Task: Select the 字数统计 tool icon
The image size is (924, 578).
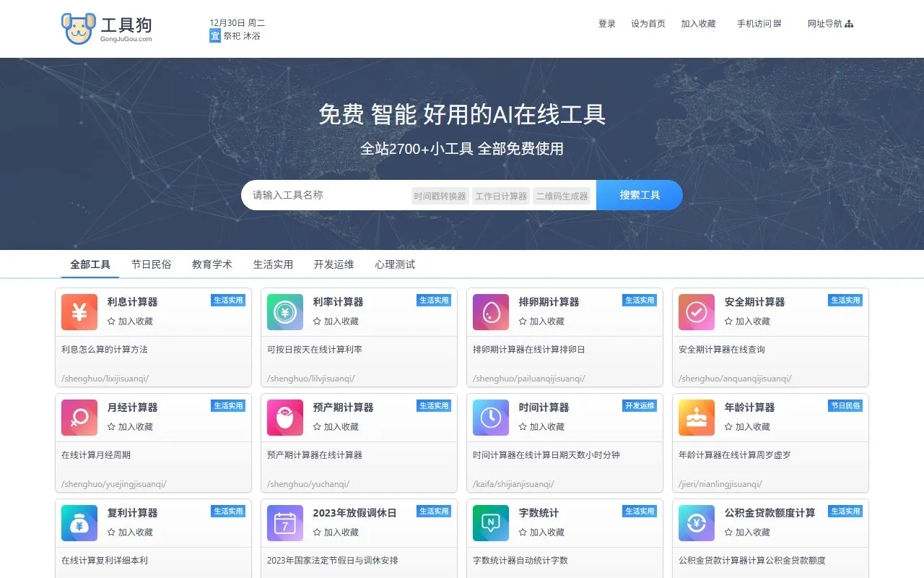Action: pyautogui.click(x=490, y=523)
